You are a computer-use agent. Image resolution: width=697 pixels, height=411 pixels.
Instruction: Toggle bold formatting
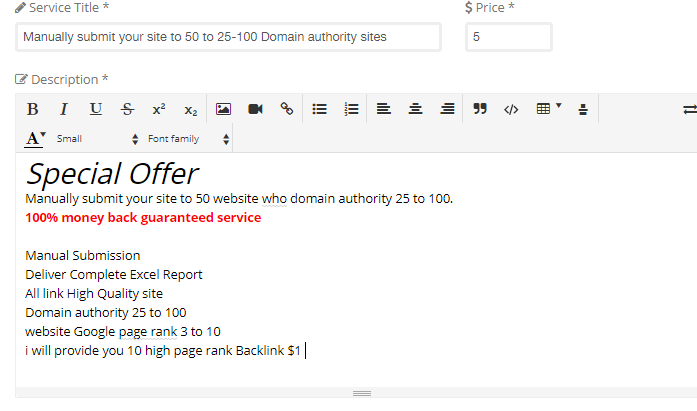coord(32,109)
